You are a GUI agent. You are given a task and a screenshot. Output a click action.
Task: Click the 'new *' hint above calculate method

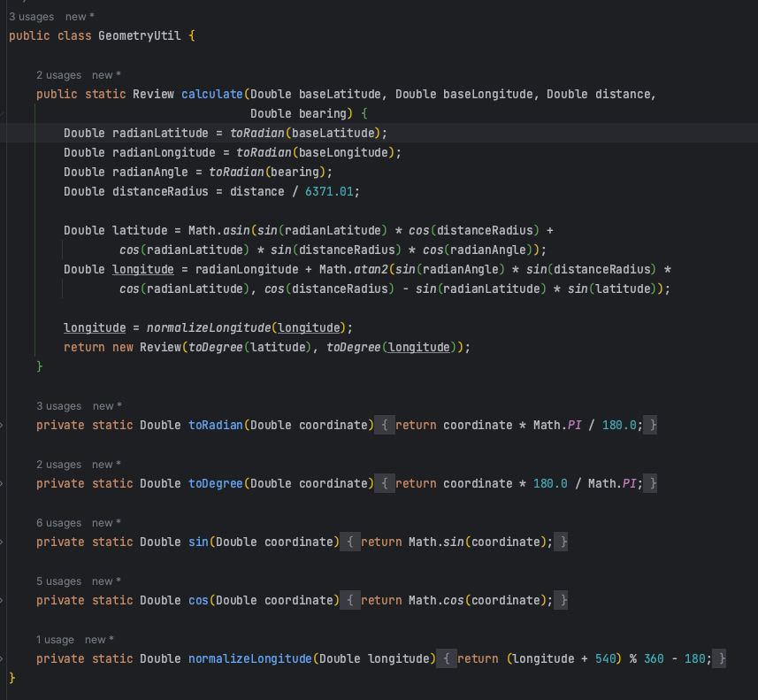click(x=106, y=75)
